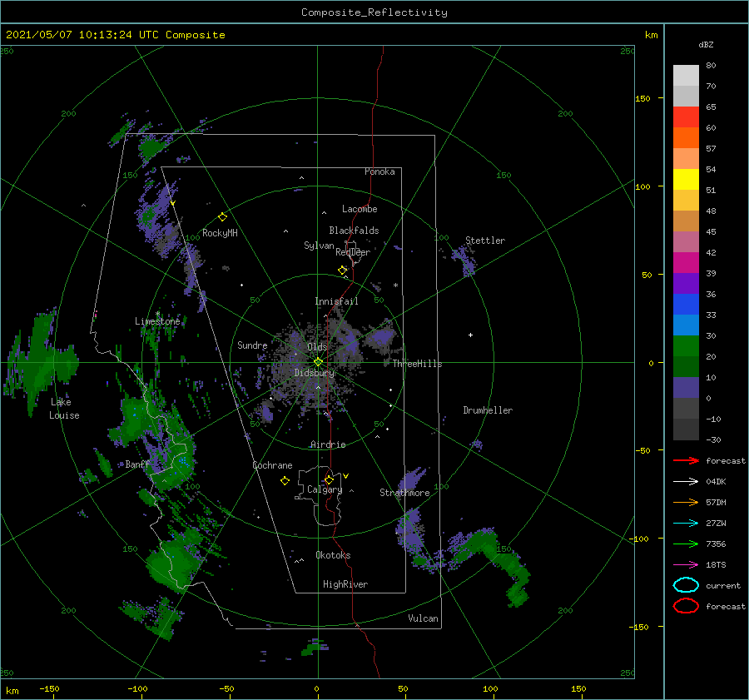Click the Vulcan label
Screen dimensions: 749x700
[423, 618]
